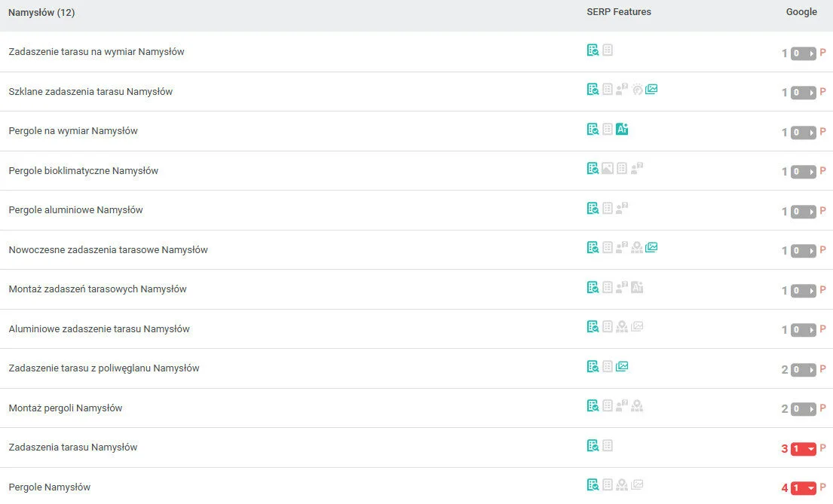Click the grey list icon in Zadaszenia tarasu Namysłów row
The image size is (833, 504).
608,445
